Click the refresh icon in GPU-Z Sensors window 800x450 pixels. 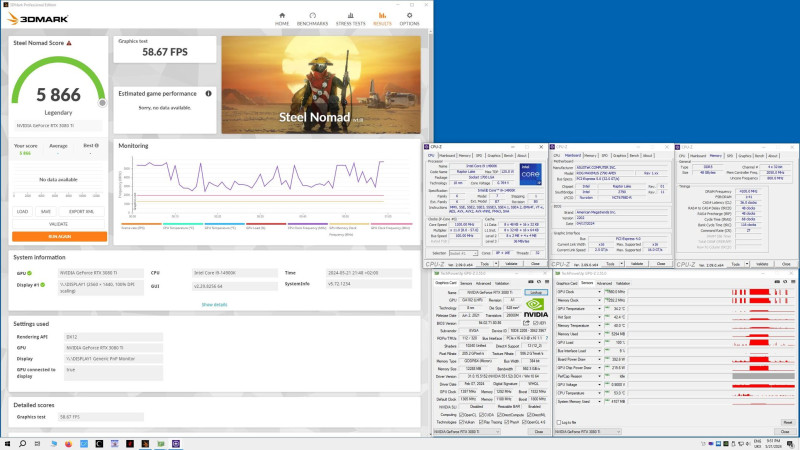[785, 282]
